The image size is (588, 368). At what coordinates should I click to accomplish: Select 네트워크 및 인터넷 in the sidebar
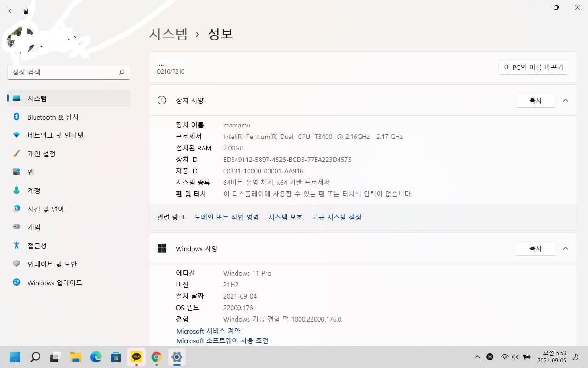click(x=69, y=135)
